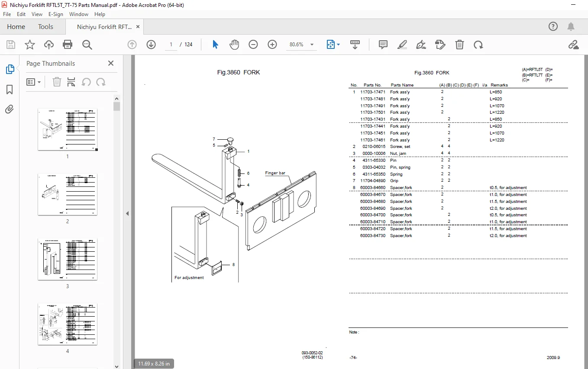The image size is (588, 369).
Task: Open the View menu
Action: [x=37, y=14]
